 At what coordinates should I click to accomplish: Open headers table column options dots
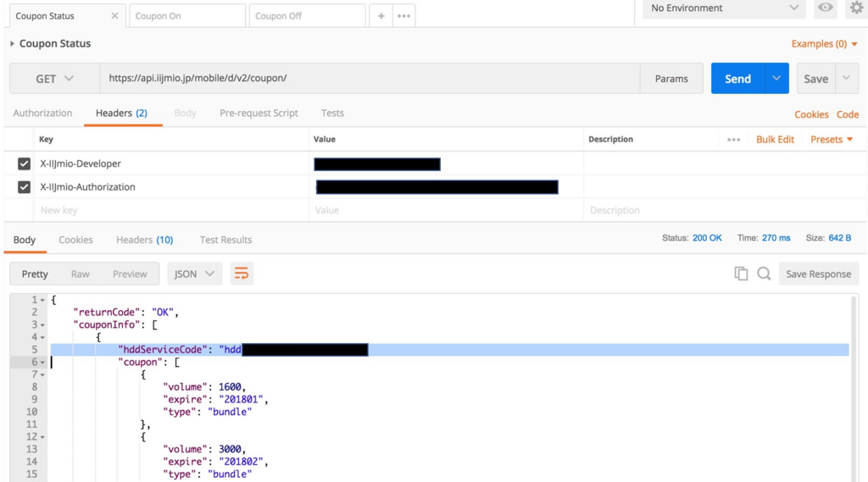733,140
